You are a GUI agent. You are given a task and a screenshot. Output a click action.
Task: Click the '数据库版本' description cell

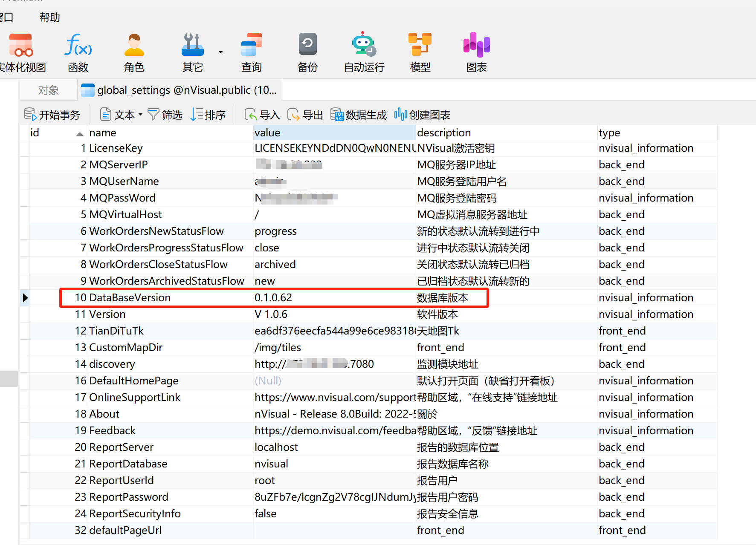click(507, 298)
